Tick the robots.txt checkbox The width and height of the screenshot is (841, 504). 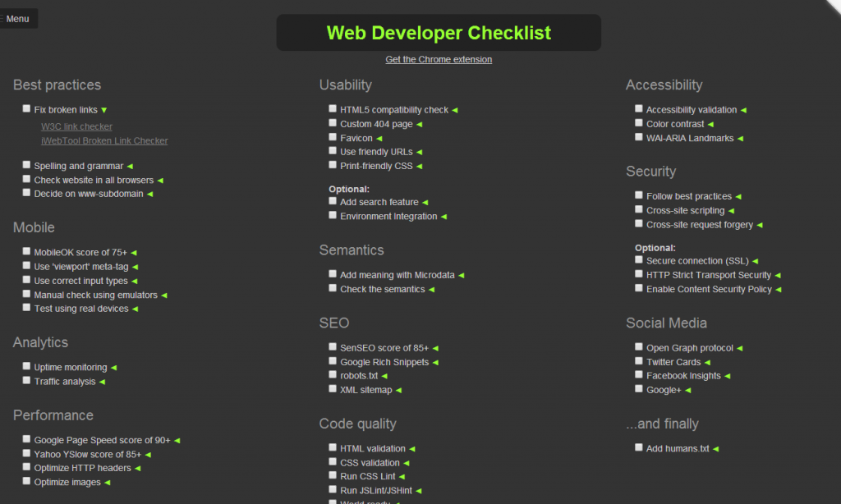(333, 374)
